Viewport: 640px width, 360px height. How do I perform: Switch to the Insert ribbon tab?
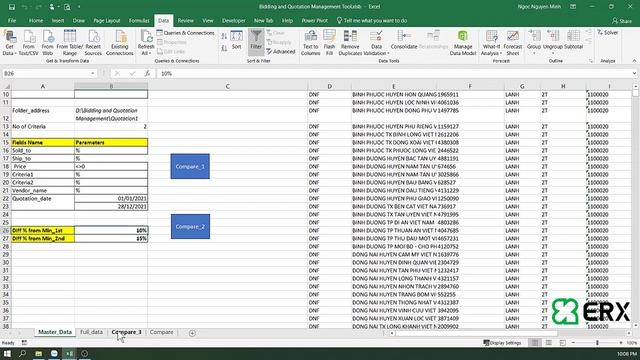58,20
